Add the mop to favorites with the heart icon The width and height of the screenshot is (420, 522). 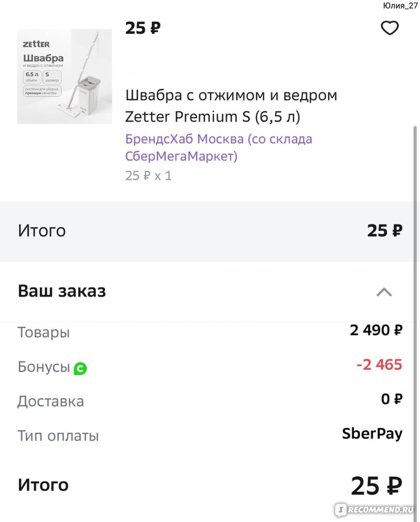click(x=390, y=28)
